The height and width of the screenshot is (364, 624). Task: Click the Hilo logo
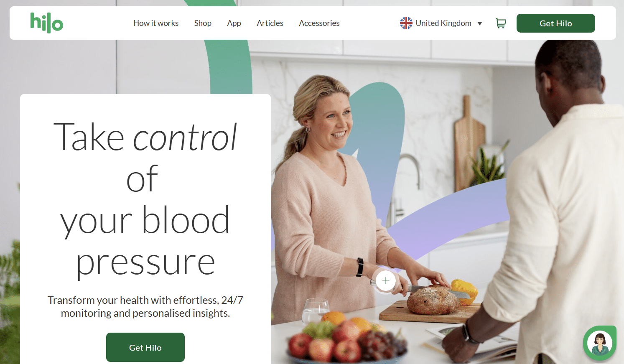47,23
